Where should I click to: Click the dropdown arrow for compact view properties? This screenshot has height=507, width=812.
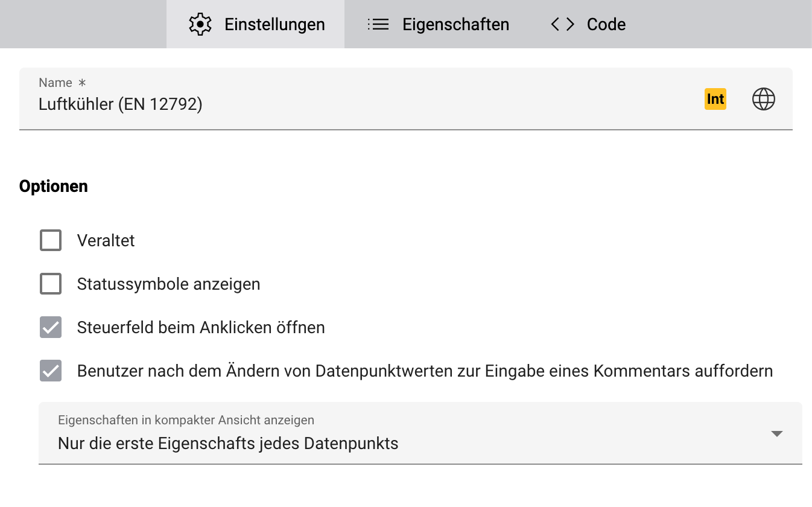777,434
